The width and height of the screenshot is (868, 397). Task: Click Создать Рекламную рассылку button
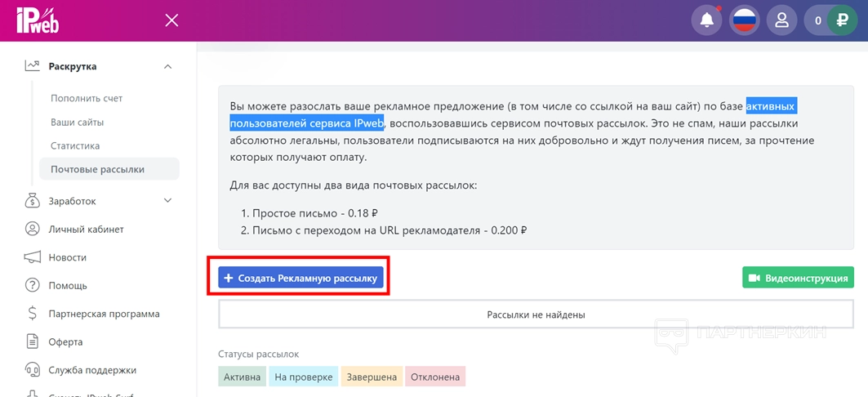pos(300,278)
